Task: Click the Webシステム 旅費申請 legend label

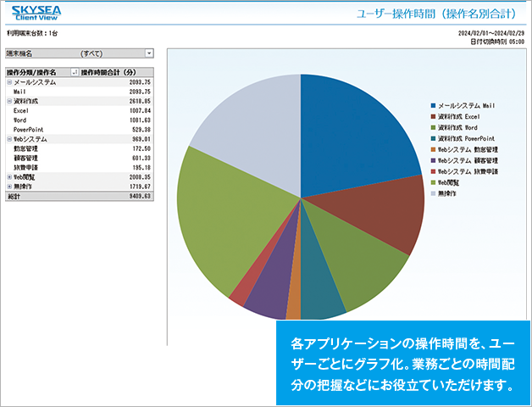Action: click(468, 171)
